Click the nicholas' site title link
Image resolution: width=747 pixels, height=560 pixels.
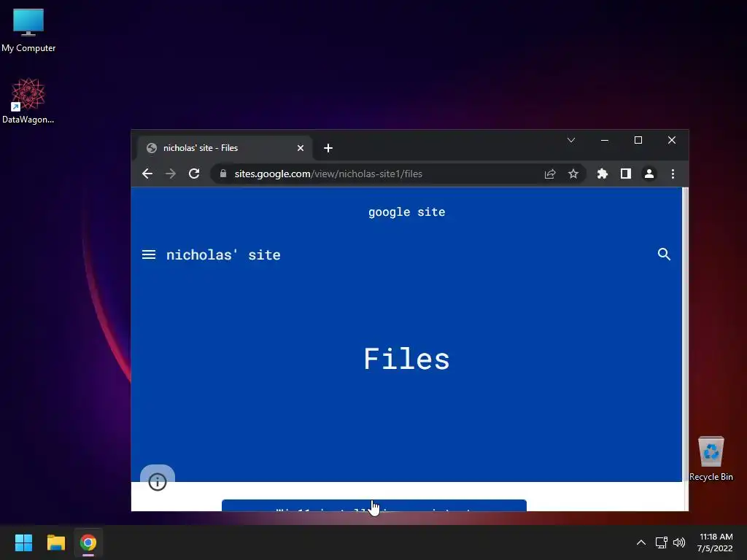223,254
